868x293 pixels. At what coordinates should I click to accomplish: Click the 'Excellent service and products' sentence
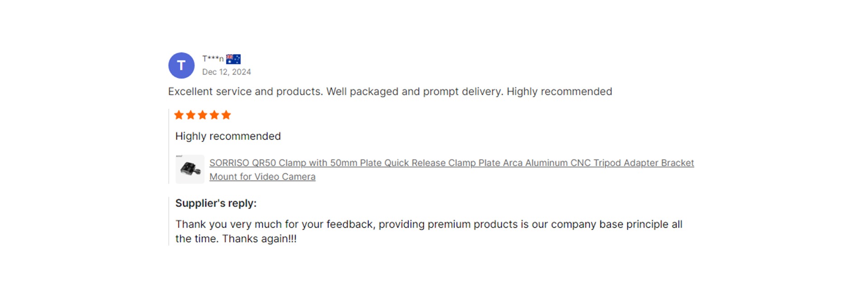coord(245,92)
